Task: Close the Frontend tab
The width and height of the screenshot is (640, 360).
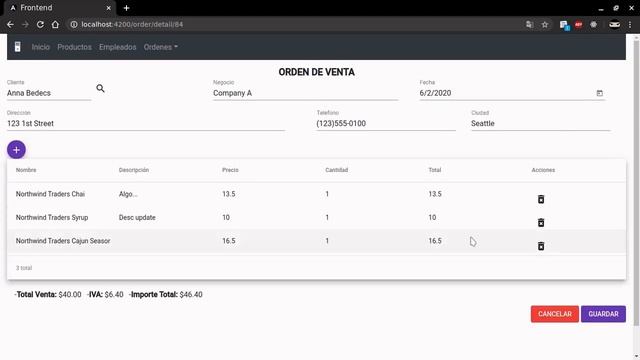Action: pyautogui.click(x=109, y=8)
